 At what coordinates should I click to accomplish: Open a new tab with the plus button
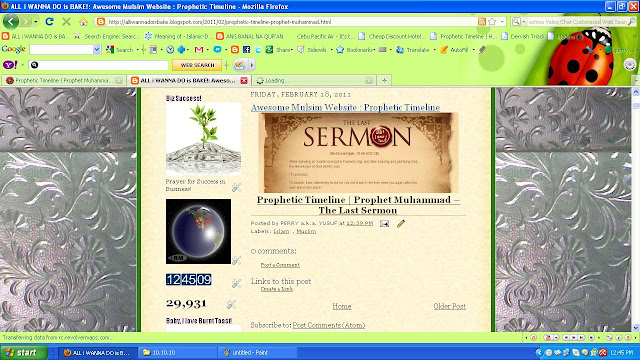pyautogui.click(x=384, y=80)
